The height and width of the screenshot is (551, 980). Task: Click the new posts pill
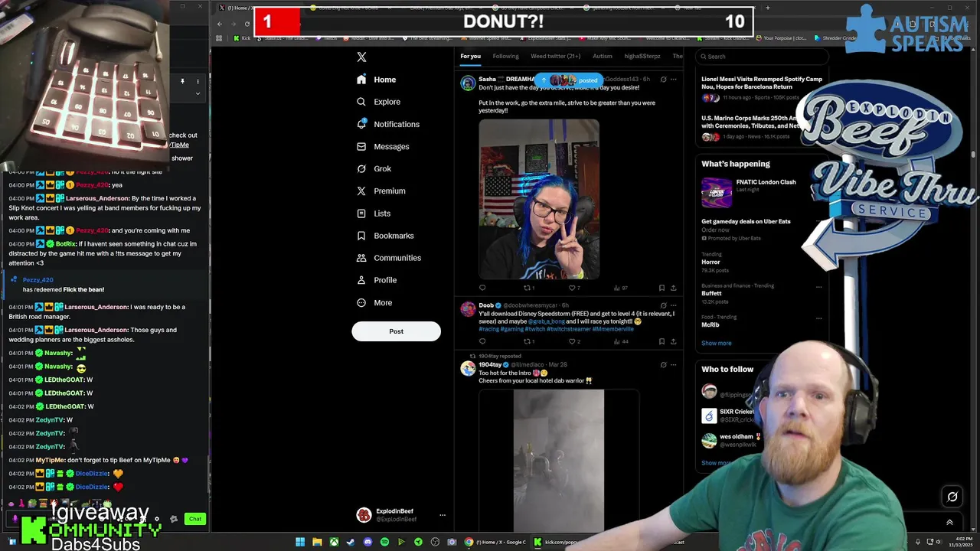pyautogui.click(x=569, y=80)
